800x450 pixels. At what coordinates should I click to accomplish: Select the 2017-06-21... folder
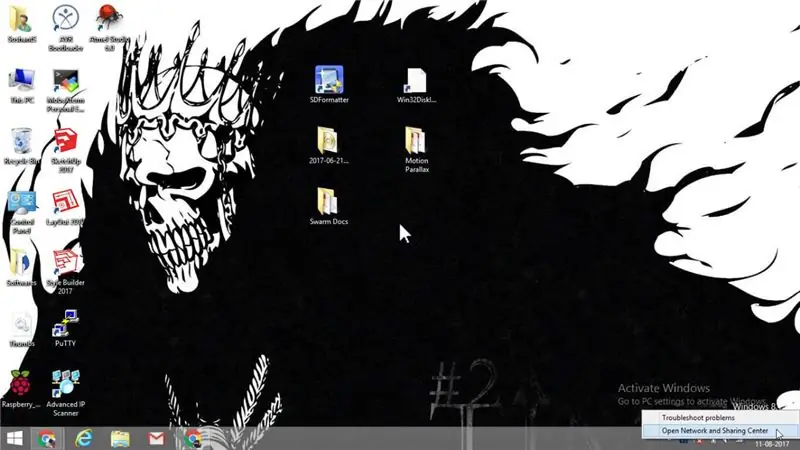(x=329, y=145)
